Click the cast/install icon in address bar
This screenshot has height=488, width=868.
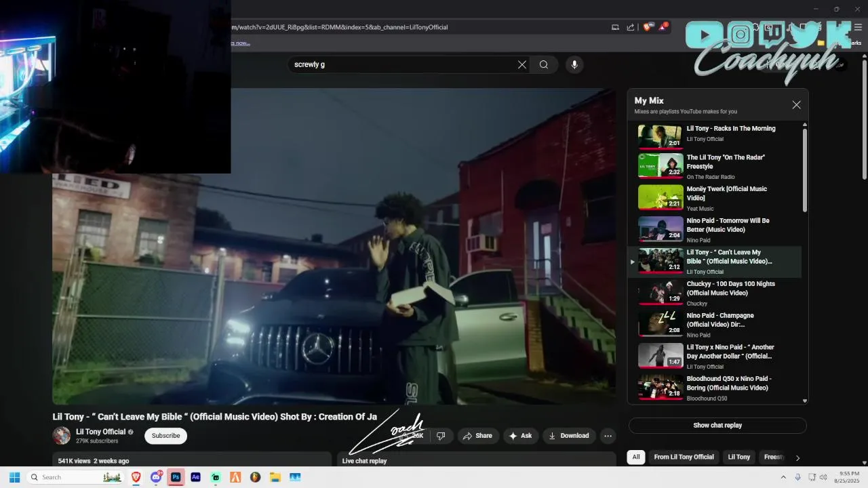[x=615, y=27]
